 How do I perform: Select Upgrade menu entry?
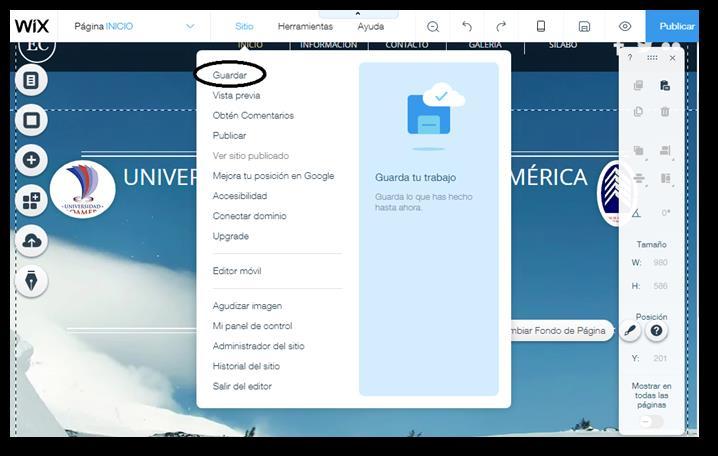point(231,236)
